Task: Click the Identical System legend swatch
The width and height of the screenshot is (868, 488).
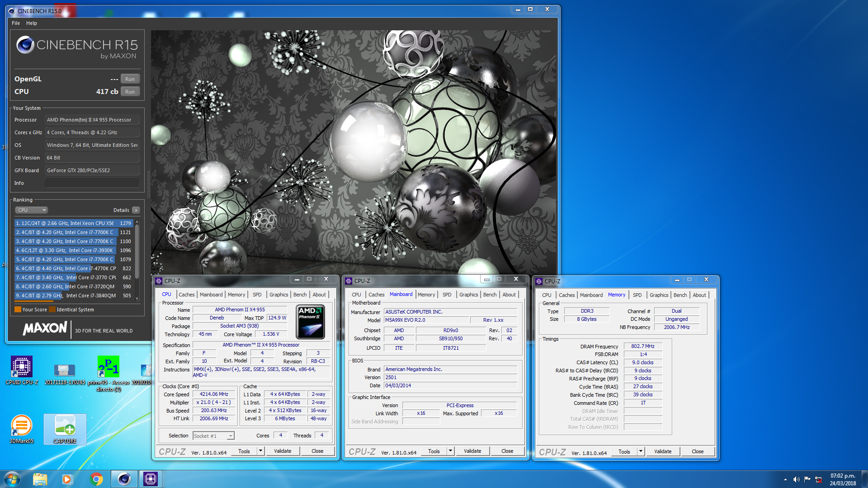Action: click(52, 310)
